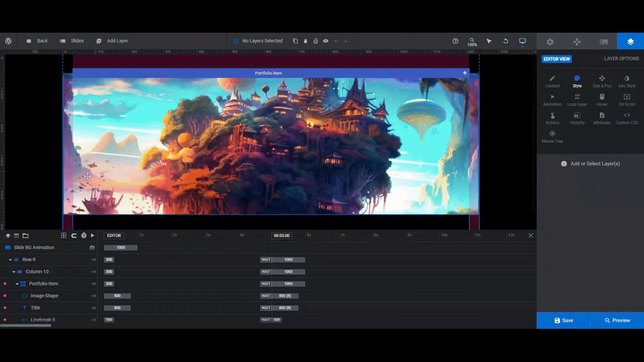
Task: Bring layer forward with up arrow
Action: [346, 41]
